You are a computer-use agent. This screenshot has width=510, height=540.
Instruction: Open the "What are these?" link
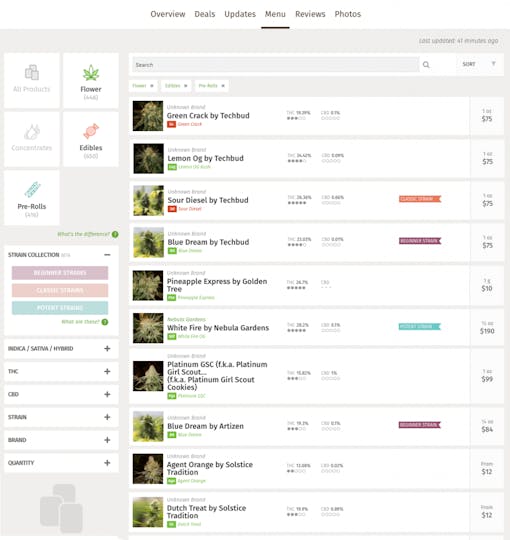80,322
